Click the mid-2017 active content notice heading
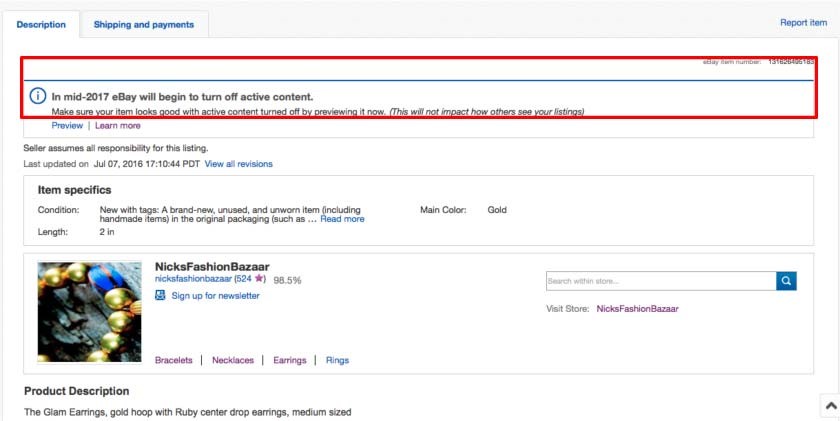The height and width of the screenshot is (421, 840). (182, 97)
